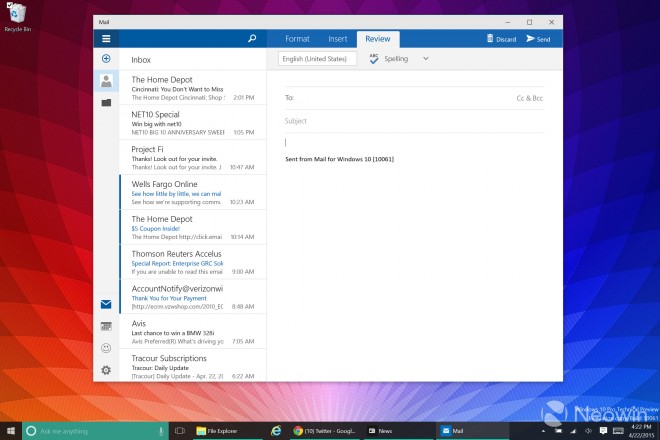Open the Project Fi email
The image size is (660, 440).
(x=193, y=157)
